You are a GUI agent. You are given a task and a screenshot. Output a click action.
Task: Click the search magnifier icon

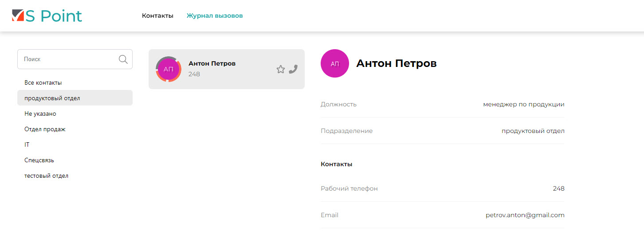123,59
